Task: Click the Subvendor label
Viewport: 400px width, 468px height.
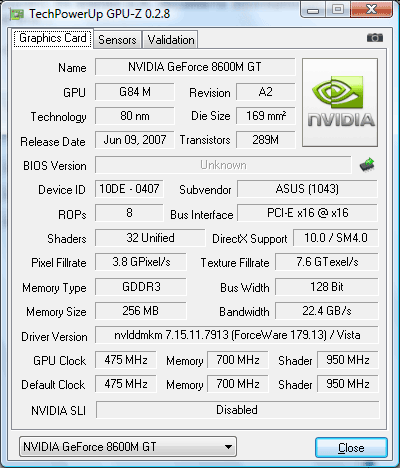Action: [205, 190]
